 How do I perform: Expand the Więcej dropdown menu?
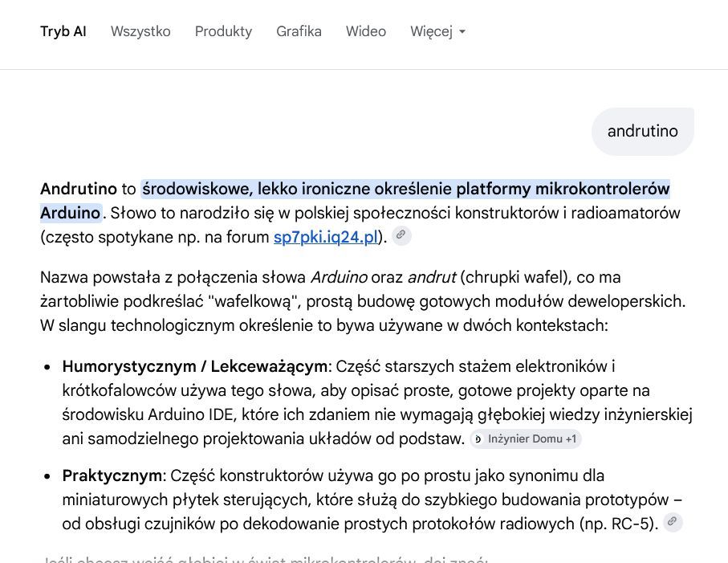(437, 31)
